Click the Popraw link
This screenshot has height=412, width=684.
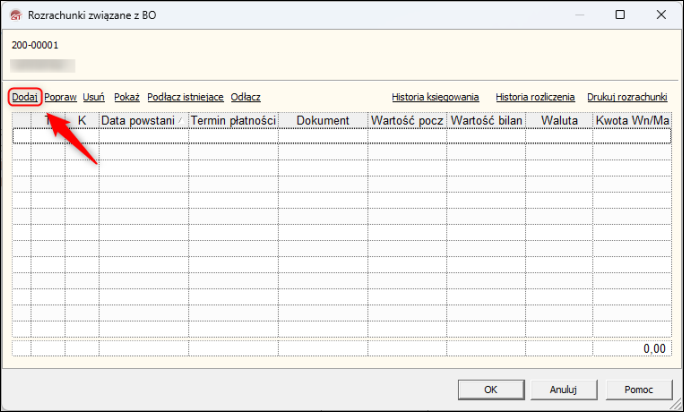(x=60, y=97)
